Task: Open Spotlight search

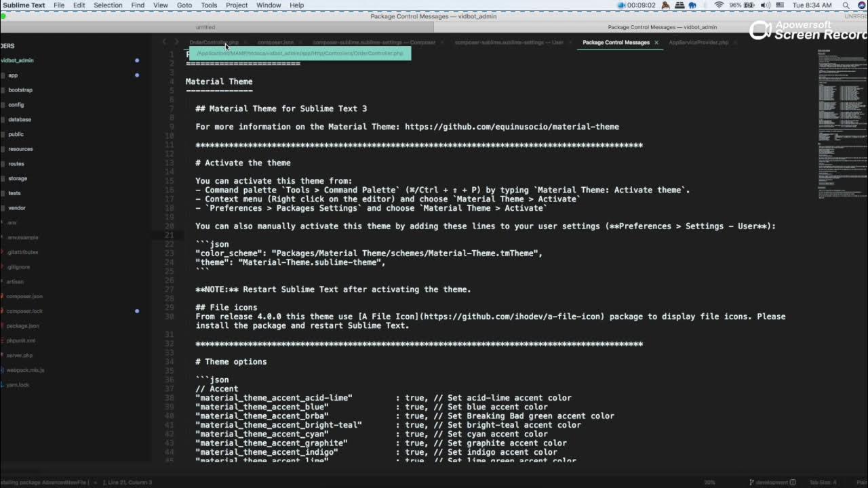Action: 846,5
